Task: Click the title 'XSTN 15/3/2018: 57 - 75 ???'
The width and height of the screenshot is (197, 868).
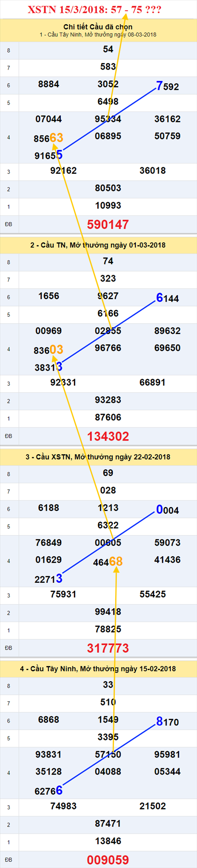Action: (x=94, y=10)
